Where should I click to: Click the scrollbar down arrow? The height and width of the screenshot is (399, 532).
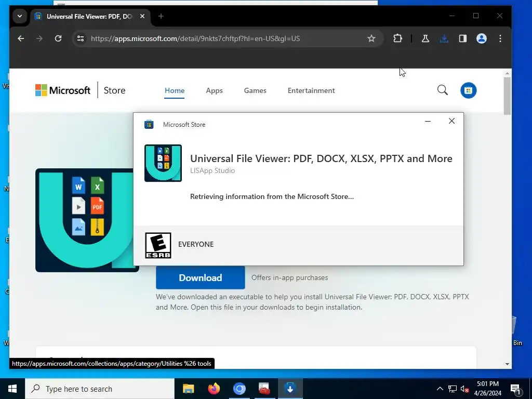click(x=507, y=364)
